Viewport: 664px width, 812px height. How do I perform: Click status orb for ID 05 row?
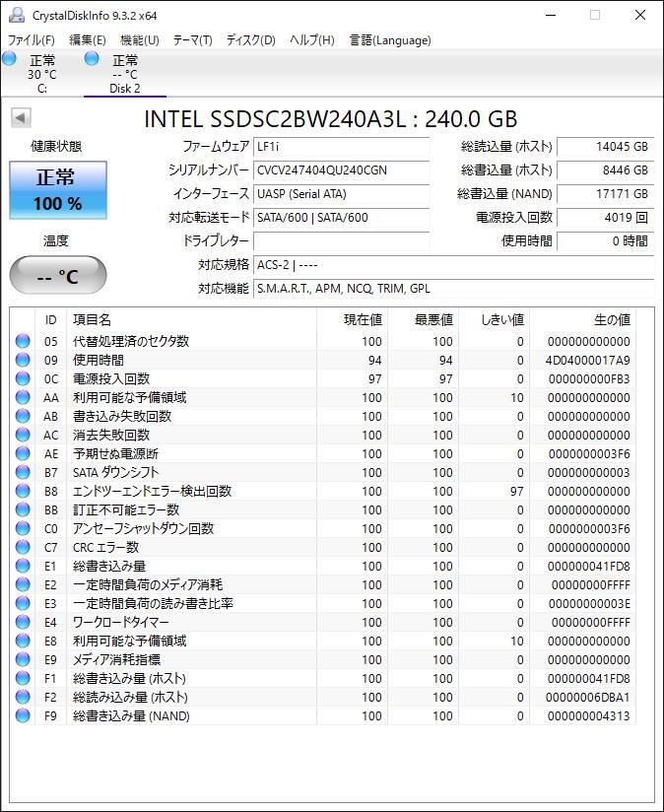pos(23,341)
